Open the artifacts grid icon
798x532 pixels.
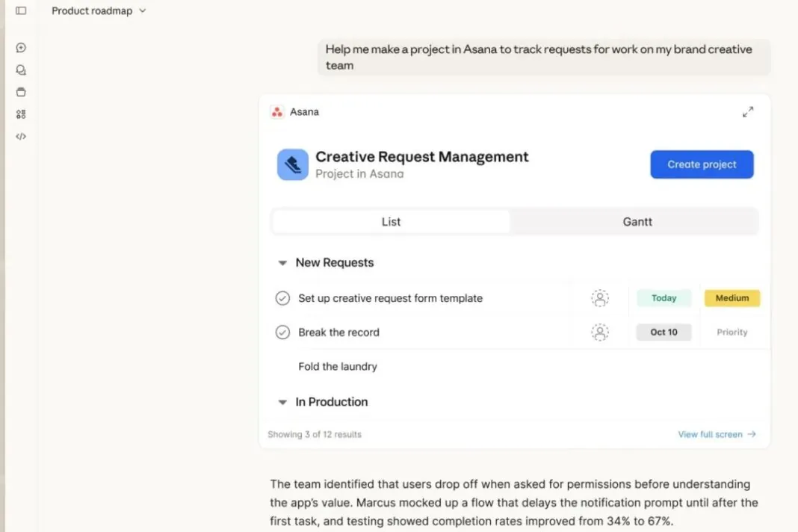coord(21,114)
